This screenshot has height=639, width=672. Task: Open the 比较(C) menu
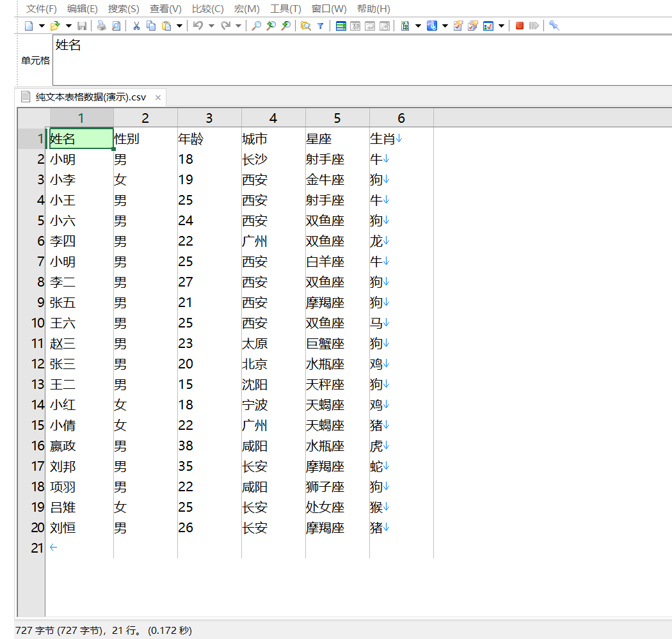(207, 9)
